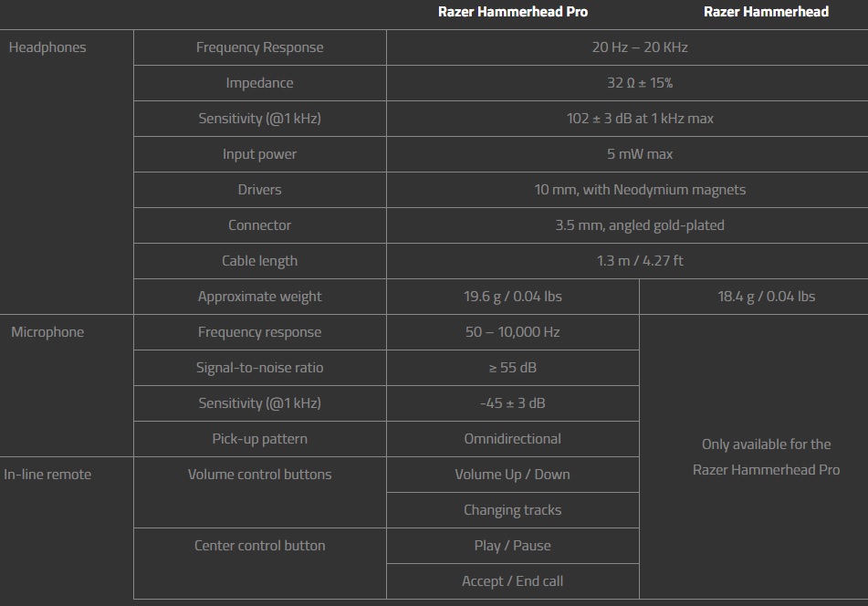Select the Input power row label

click(x=260, y=154)
